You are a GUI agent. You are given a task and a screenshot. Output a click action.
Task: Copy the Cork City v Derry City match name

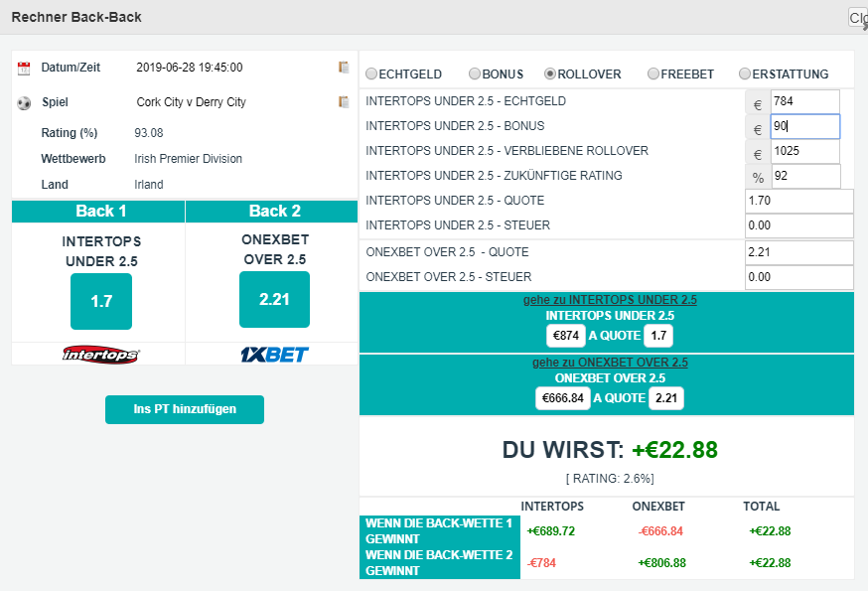pyautogui.click(x=344, y=102)
